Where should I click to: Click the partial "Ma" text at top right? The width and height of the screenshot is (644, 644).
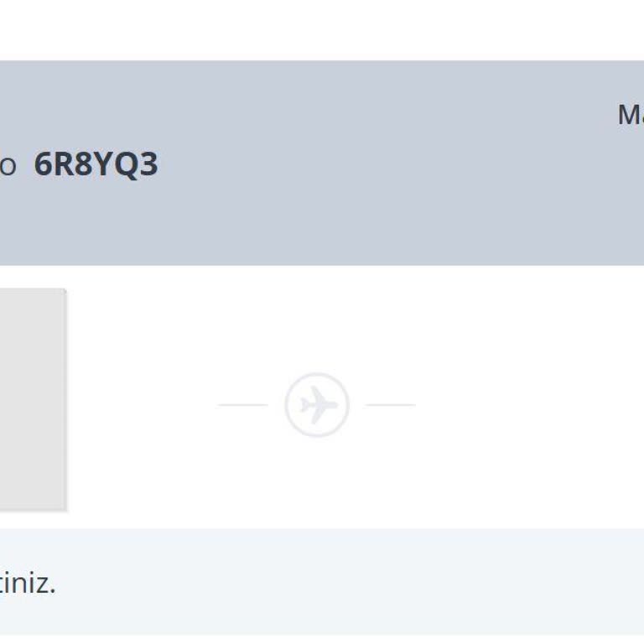click(631, 115)
